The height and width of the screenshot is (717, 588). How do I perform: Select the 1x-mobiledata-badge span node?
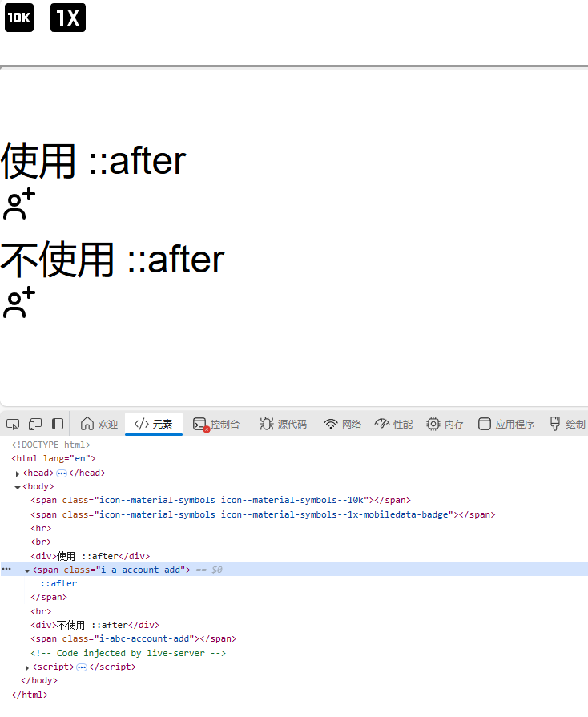click(x=263, y=514)
